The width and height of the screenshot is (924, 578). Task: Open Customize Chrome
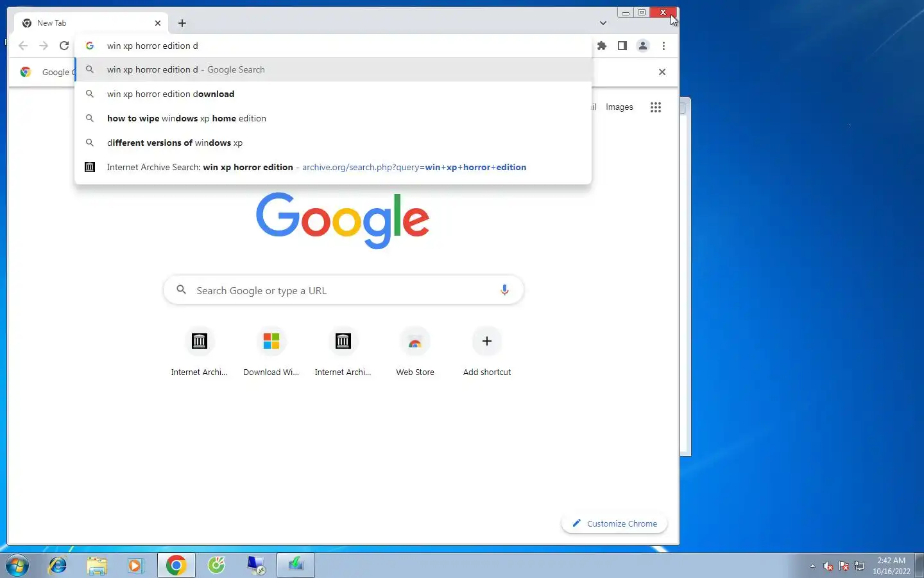[x=615, y=523]
